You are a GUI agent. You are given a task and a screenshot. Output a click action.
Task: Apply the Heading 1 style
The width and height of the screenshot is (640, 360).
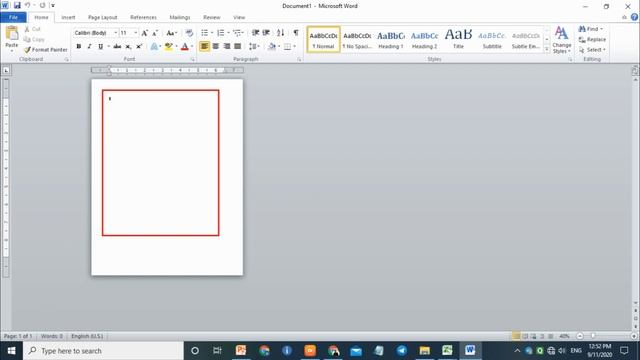coord(391,40)
